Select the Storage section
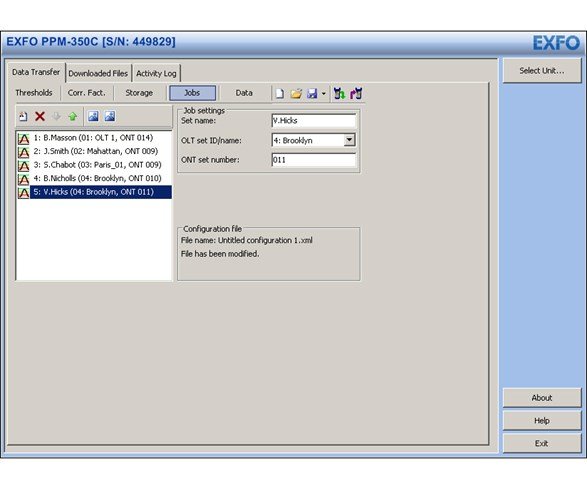 coord(139,93)
